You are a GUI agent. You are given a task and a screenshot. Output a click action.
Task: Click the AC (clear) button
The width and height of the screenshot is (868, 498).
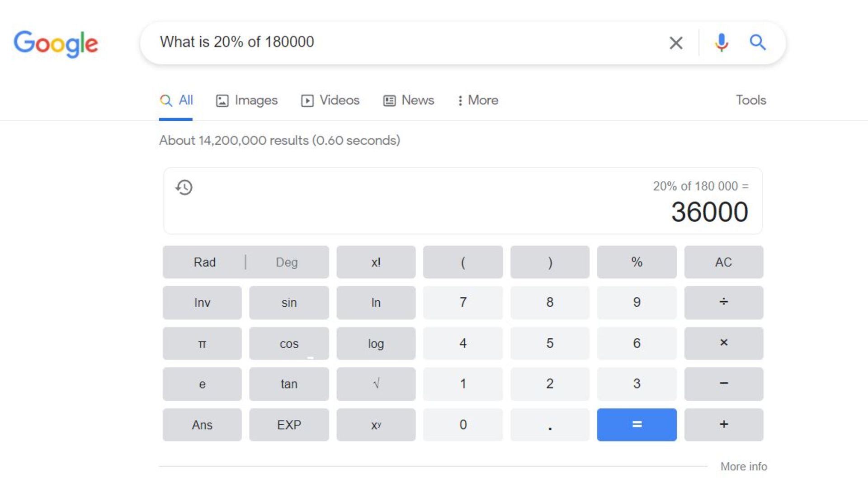click(723, 261)
